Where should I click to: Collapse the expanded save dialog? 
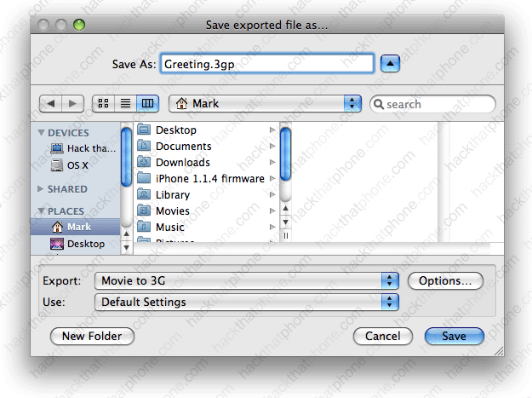[x=390, y=64]
